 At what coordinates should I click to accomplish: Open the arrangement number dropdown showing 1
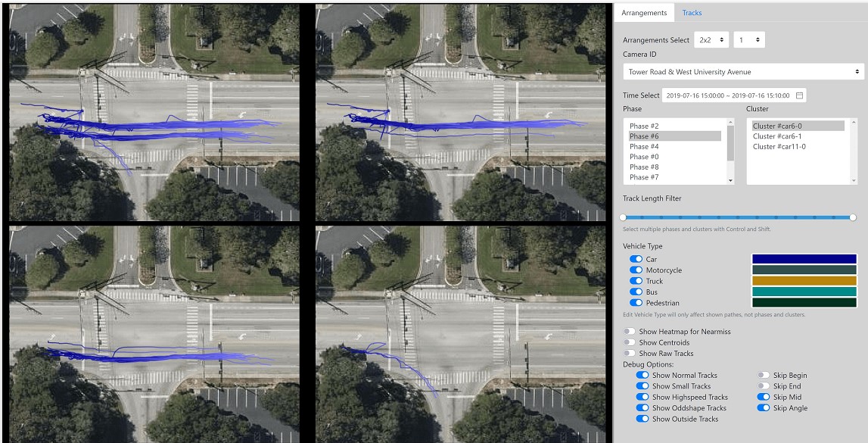coord(748,40)
